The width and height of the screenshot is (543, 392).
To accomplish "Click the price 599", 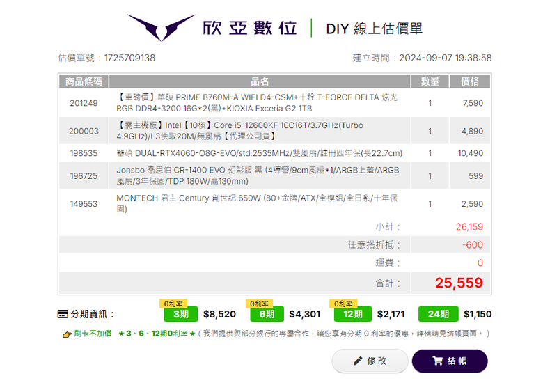I will (475, 176).
